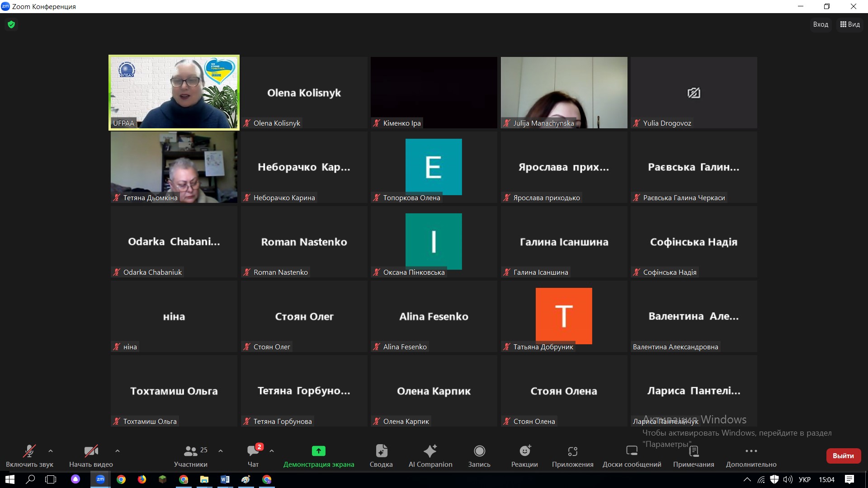Viewport: 868px width, 488px height.
Task: Click the 15:04 taskbar clock
Action: coord(826,479)
